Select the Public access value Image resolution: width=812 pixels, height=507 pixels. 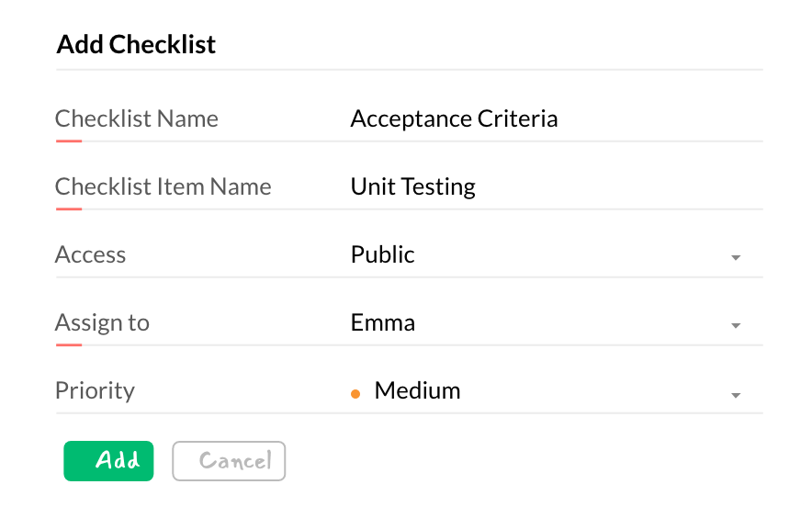coord(382,254)
